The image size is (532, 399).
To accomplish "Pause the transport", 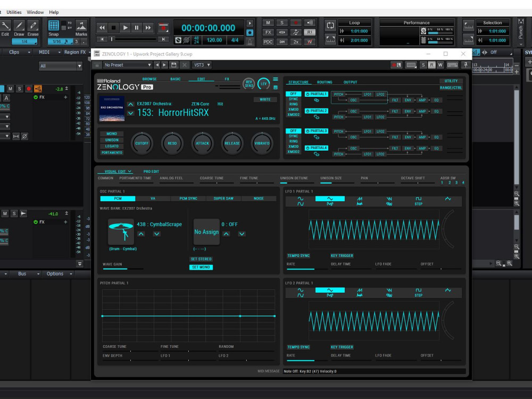I will point(136,28).
